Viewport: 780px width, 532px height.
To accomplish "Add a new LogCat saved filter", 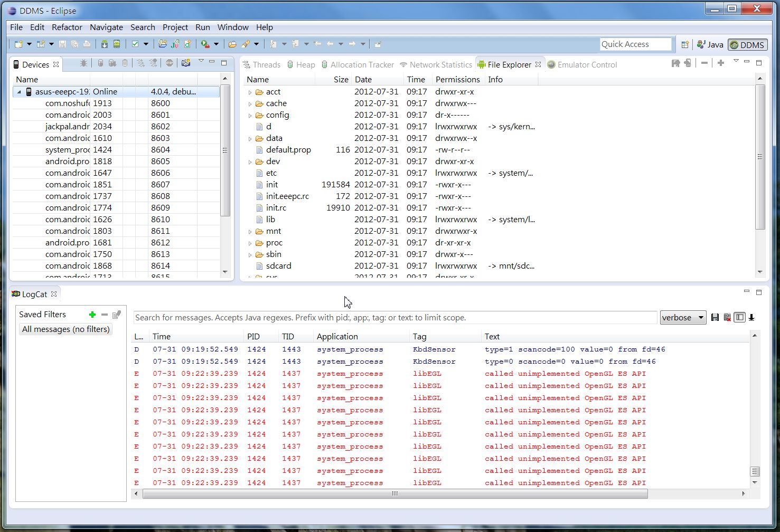I will [92, 315].
